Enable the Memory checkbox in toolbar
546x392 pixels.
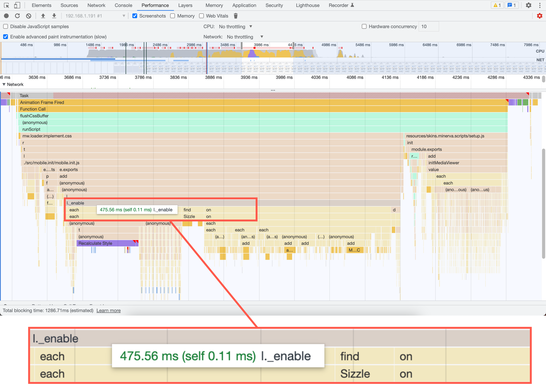pyautogui.click(x=173, y=16)
